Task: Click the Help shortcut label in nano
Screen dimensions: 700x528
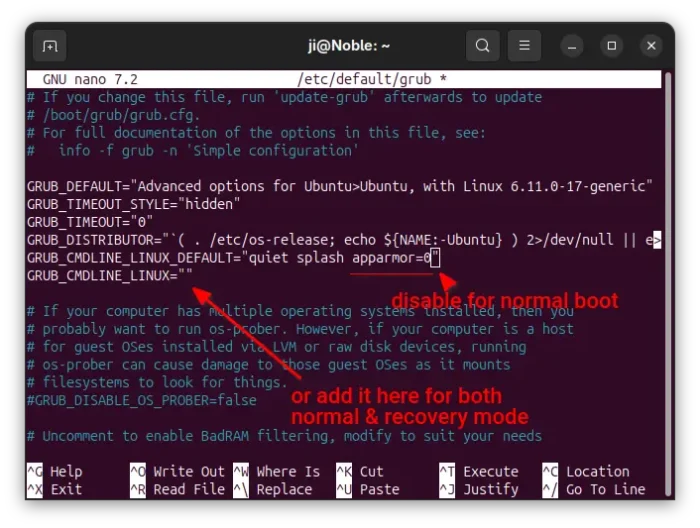Action: (66, 471)
